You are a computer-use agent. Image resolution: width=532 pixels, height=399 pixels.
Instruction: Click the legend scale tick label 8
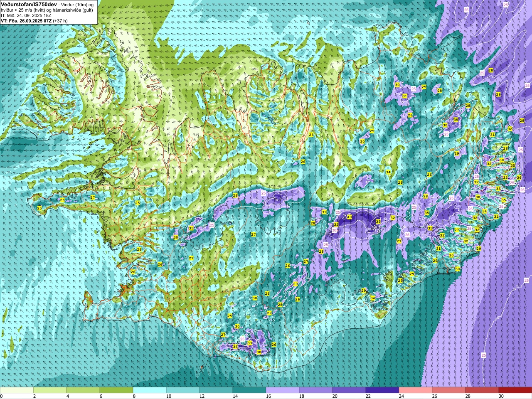(x=134, y=396)
